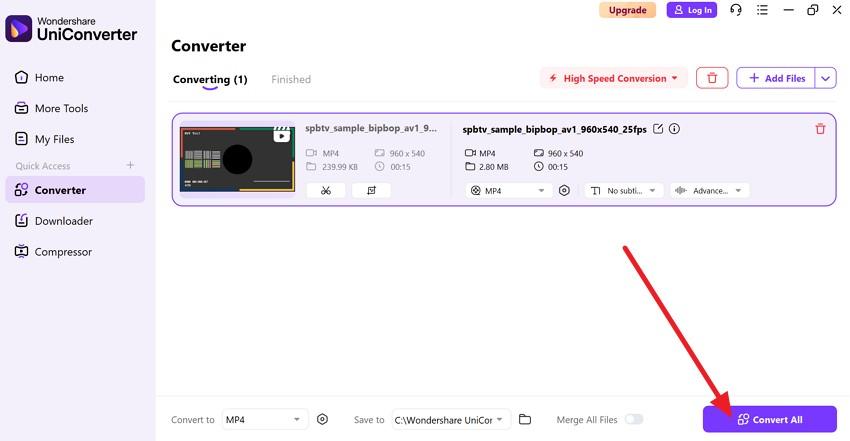Open support via headset icon
The width and height of the screenshot is (850, 441).
click(x=736, y=10)
